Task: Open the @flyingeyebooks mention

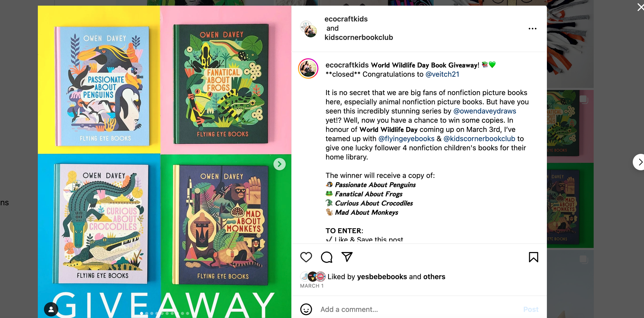Action: 406,139
